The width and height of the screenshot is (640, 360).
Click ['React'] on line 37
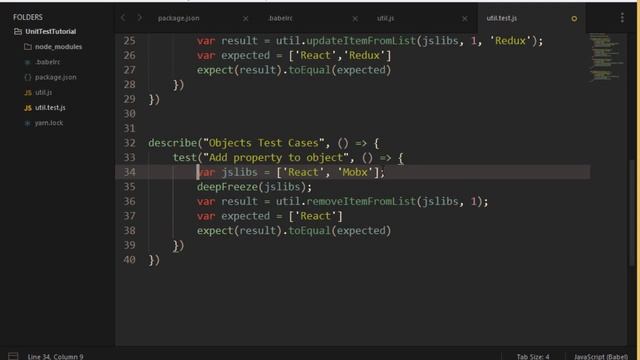pos(316,216)
